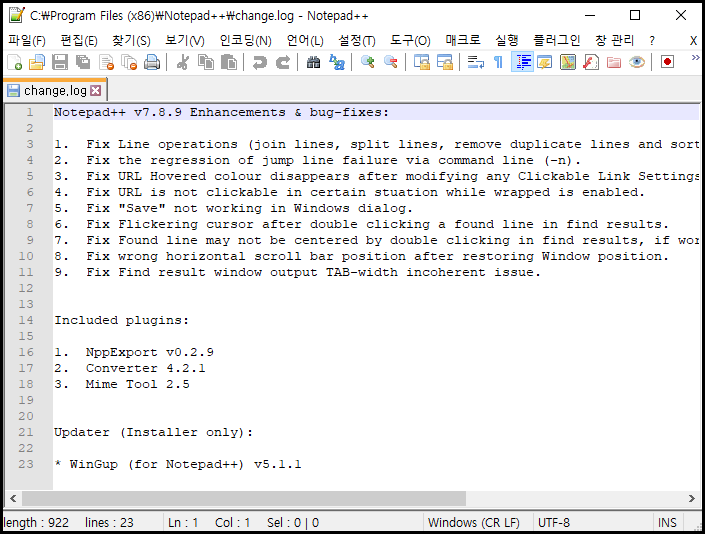Screen dimensions: 705x534
Task: Toggle the highlighted indent guide button
Action: pyautogui.click(x=522, y=62)
